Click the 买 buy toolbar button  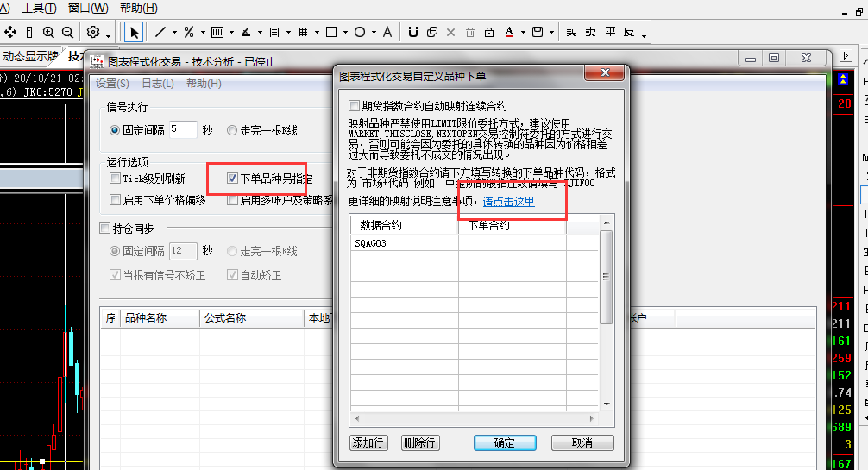pos(572,32)
